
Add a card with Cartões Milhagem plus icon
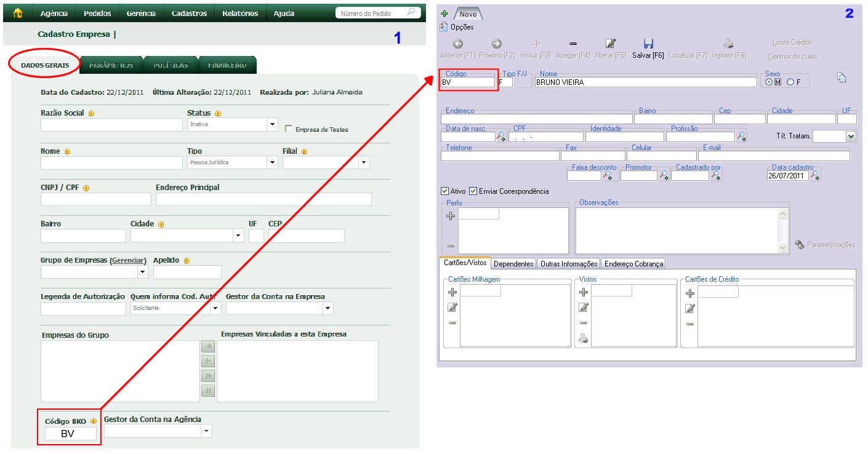(x=452, y=293)
